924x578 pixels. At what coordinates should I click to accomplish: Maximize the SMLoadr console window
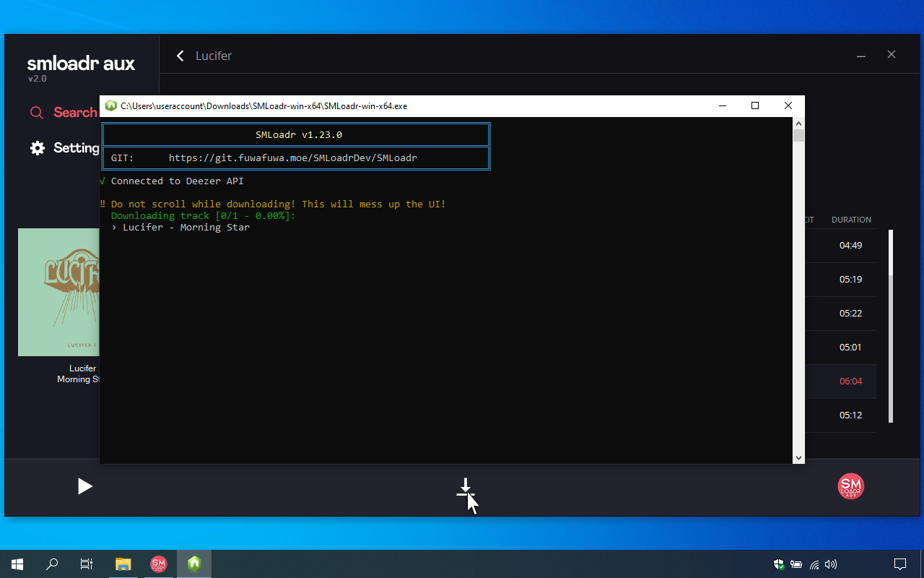click(x=755, y=105)
